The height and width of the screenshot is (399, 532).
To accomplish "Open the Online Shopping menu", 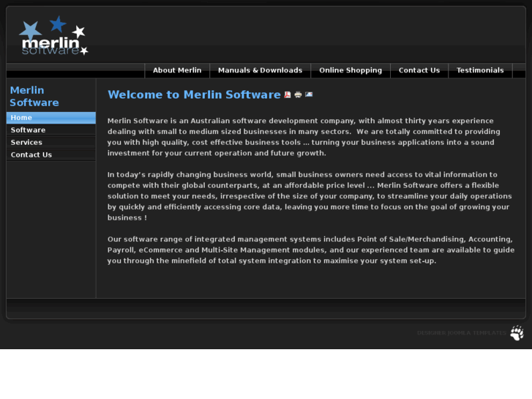I will coord(351,70).
